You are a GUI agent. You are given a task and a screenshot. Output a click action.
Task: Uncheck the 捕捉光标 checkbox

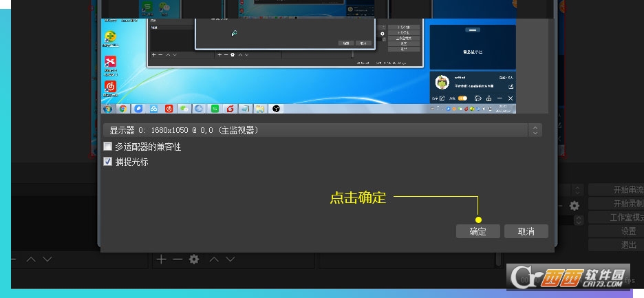tap(107, 162)
